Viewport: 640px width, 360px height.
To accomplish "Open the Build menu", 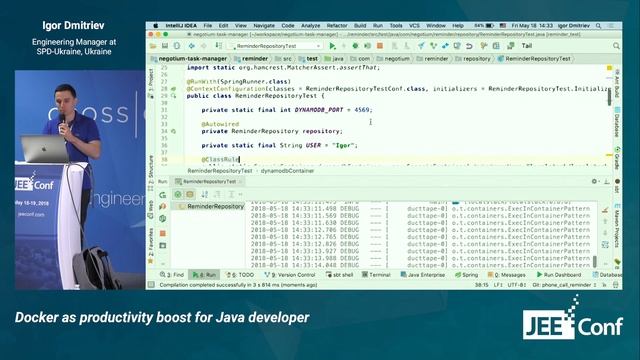I will coord(360,26).
